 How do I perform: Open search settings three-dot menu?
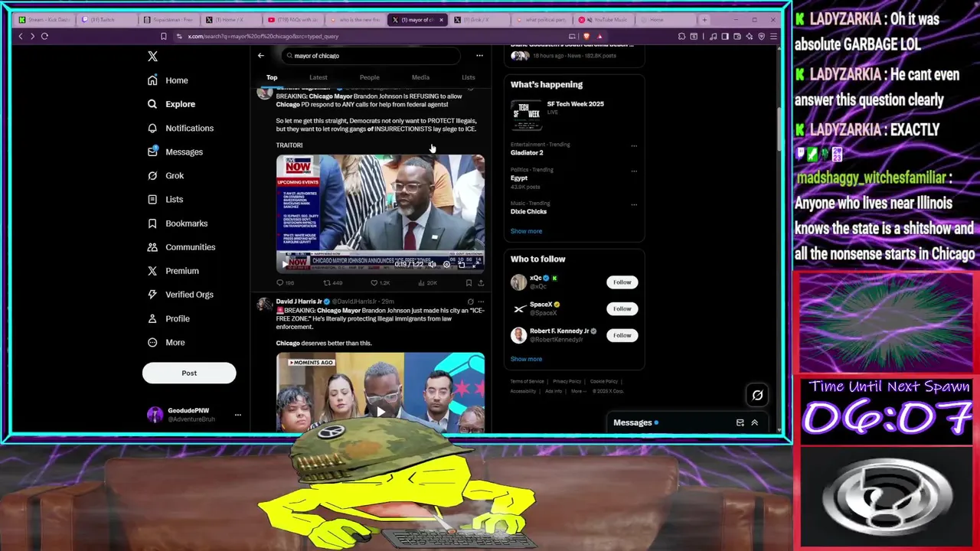pyautogui.click(x=479, y=55)
